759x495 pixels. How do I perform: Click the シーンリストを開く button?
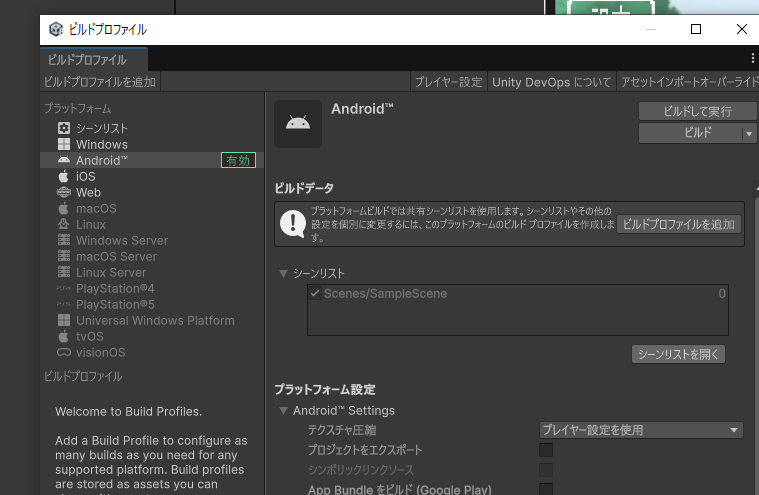tap(678, 354)
